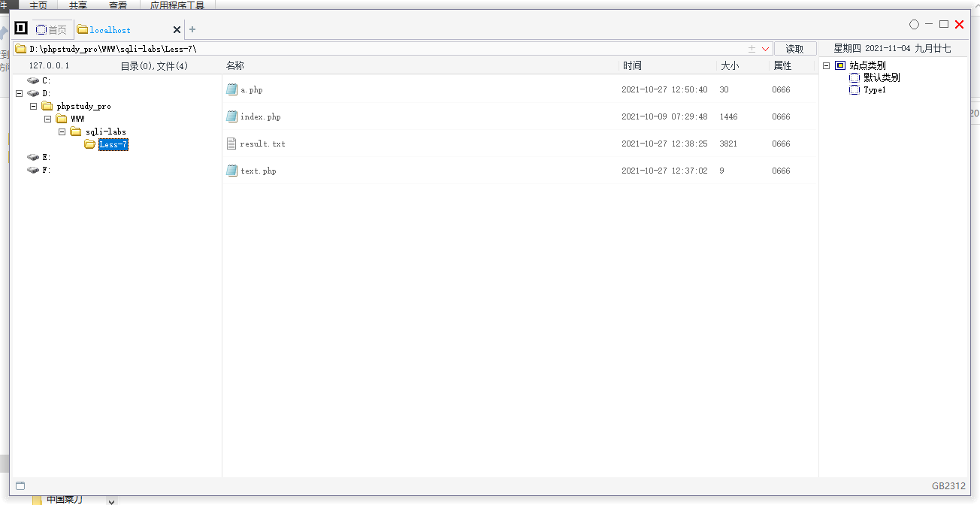This screenshot has width=980, height=505.
Task: Collapse the WWW folder node
Action: 48,119
